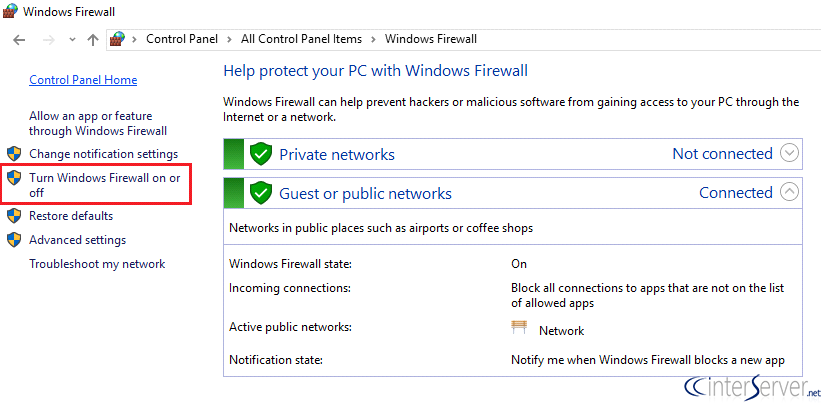Click the 'Incoming connections:' label
Screen dimensions: 821x403
tap(290, 288)
